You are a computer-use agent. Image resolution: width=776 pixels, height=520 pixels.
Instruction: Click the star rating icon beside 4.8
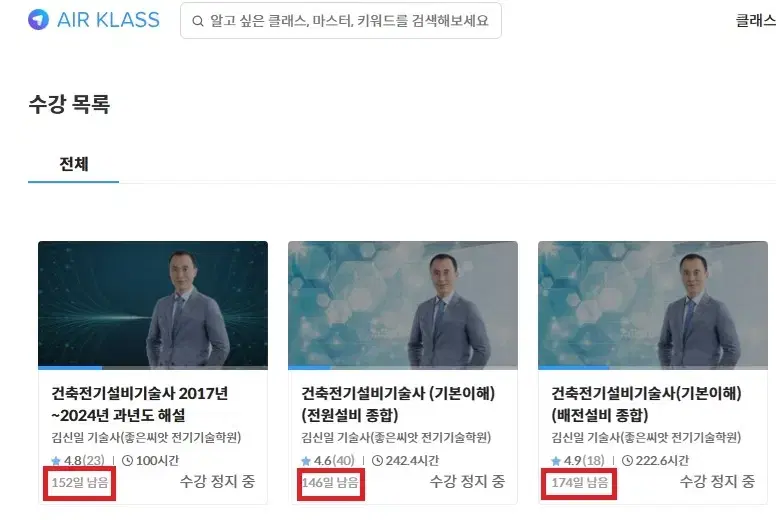[56, 461]
